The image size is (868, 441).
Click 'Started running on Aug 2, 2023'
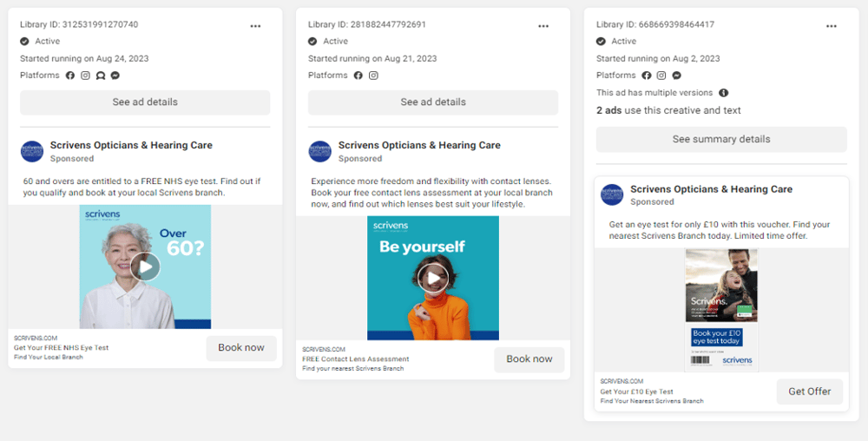(x=658, y=59)
